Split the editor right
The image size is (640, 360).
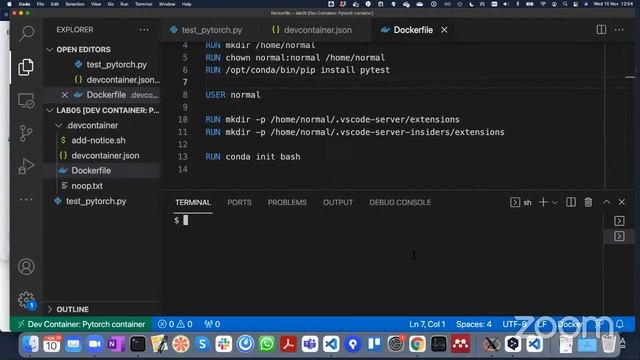[x=601, y=30]
